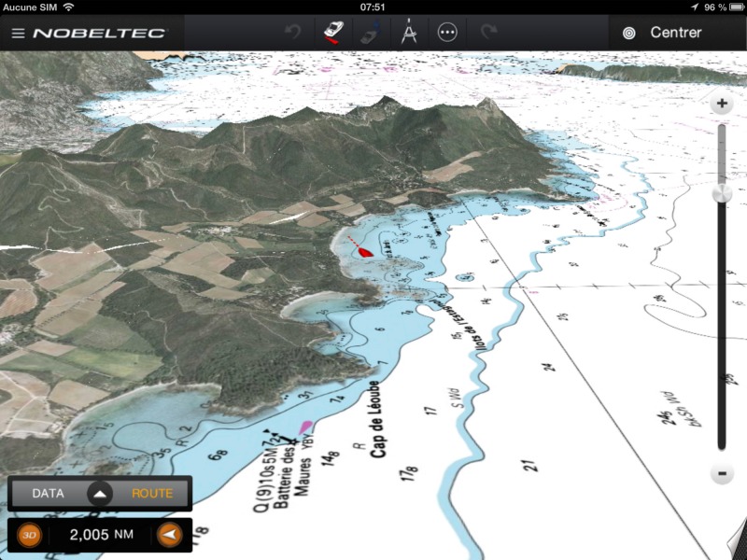Switch to the ROUTE tab
747x560 pixels.
point(152,494)
